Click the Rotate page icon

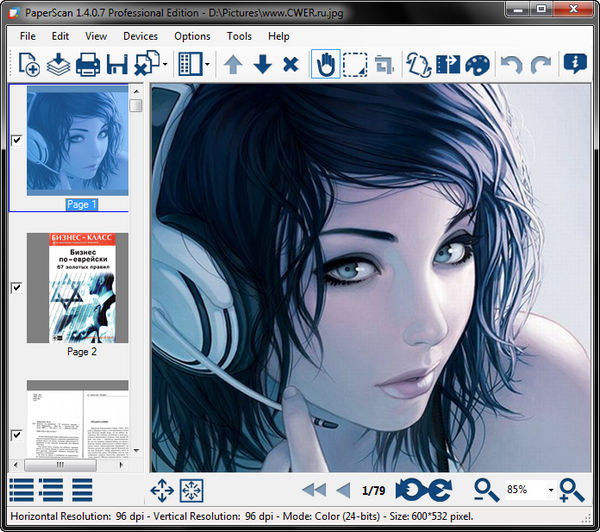(419, 64)
